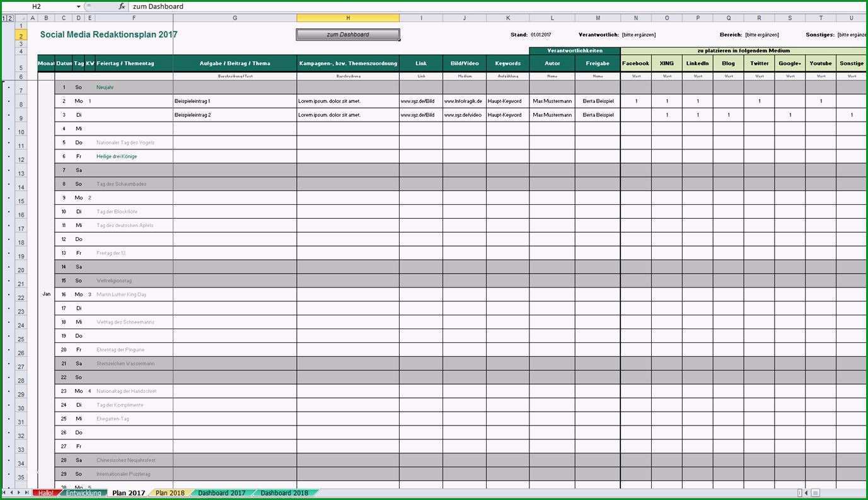Click the Youtube column header cell
This screenshot has height=500, width=868.
click(821, 63)
